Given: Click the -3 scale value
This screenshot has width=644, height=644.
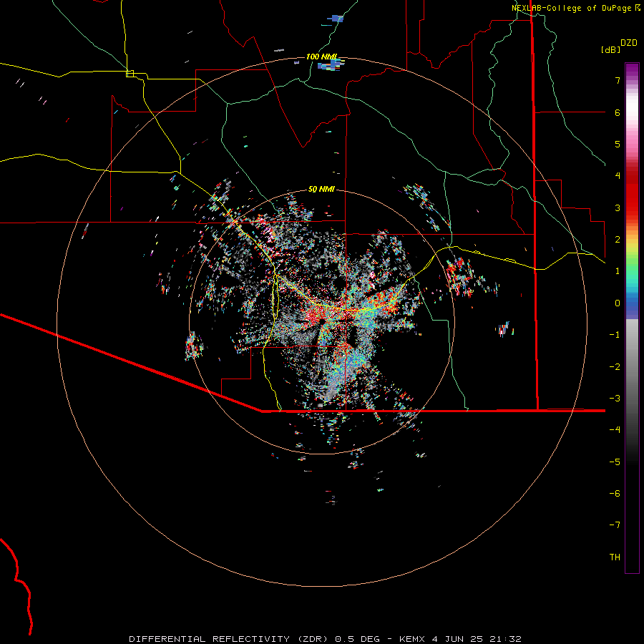Looking at the screenshot, I should [615, 399].
